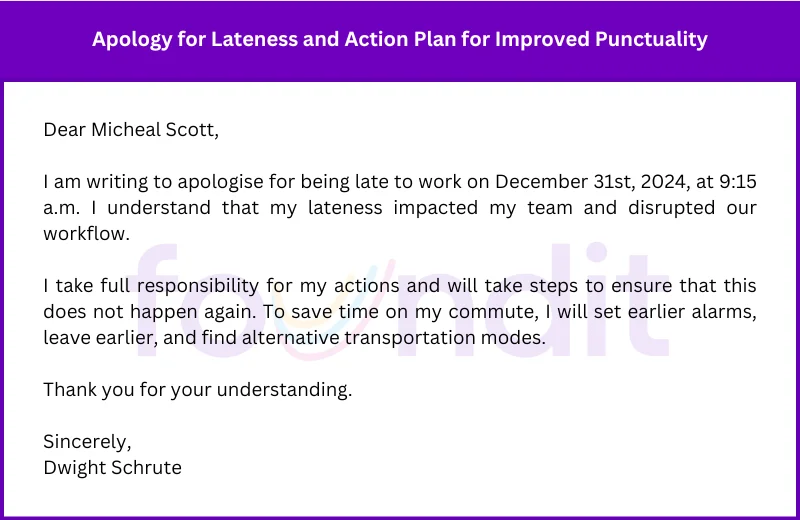
Task: Click "Thank you for your understanding." line
Action: click(198, 390)
